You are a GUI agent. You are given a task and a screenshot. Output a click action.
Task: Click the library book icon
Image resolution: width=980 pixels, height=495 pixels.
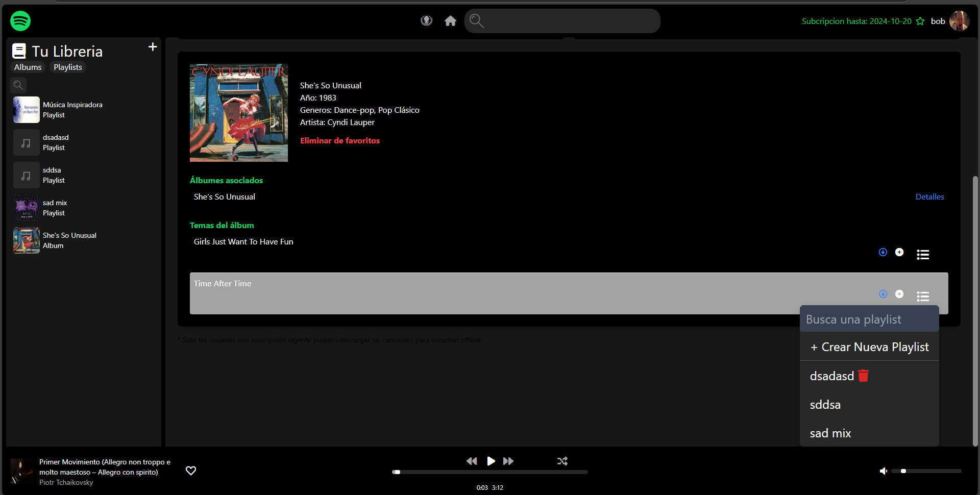click(19, 51)
